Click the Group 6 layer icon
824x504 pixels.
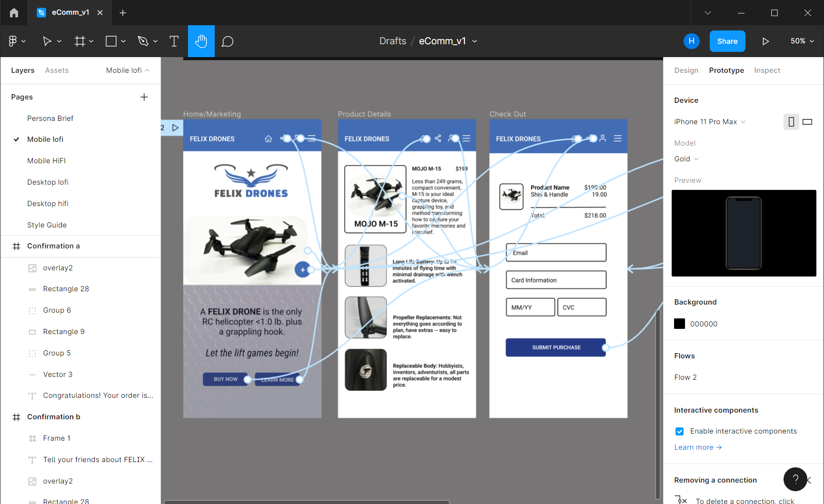point(32,310)
